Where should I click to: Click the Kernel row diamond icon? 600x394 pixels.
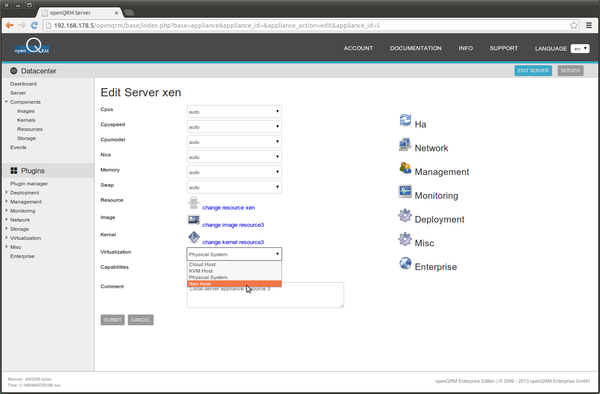tap(194, 237)
